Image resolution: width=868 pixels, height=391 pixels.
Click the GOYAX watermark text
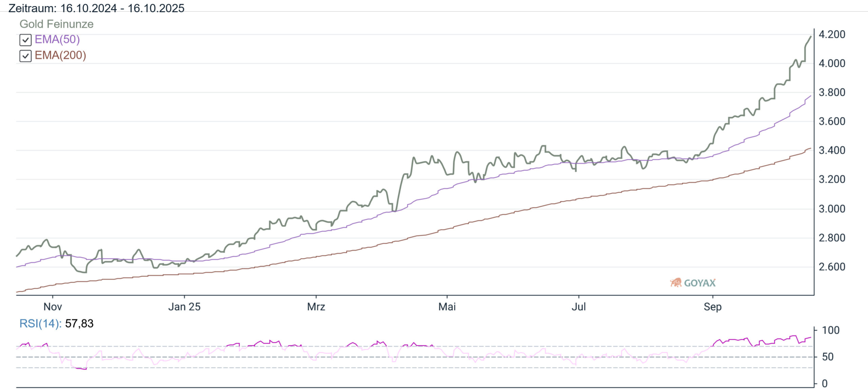point(699,283)
